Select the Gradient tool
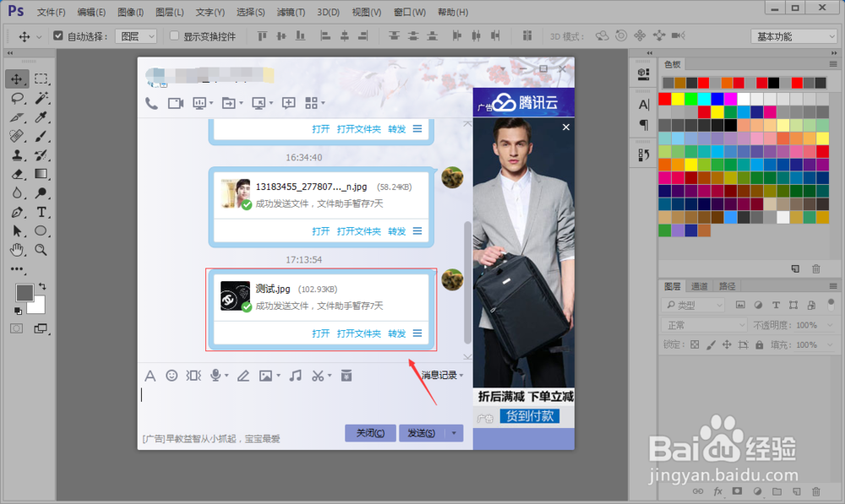Image resolution: width=845 pixels, height=504 pixels. (41, 174)
